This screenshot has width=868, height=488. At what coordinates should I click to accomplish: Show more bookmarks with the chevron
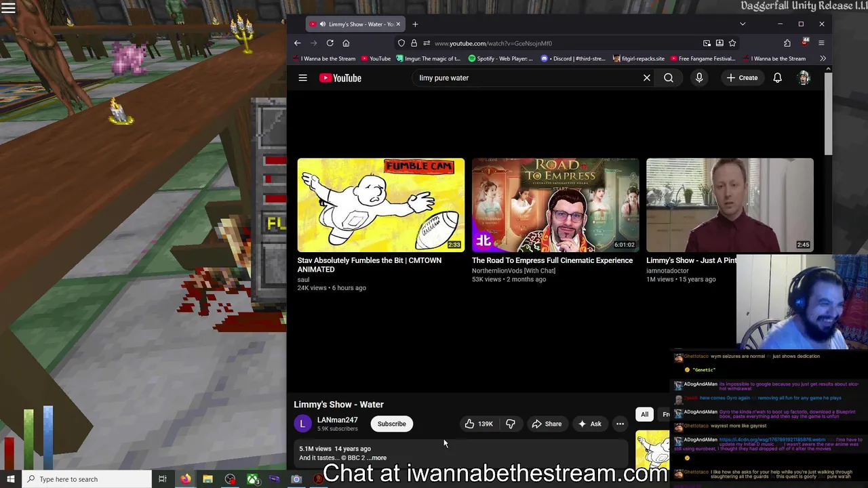[823, 59]
